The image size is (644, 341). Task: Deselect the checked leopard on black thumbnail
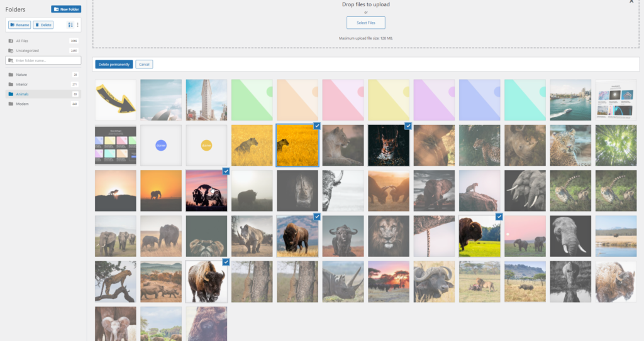pyautogui.click(x=388, y=145)
